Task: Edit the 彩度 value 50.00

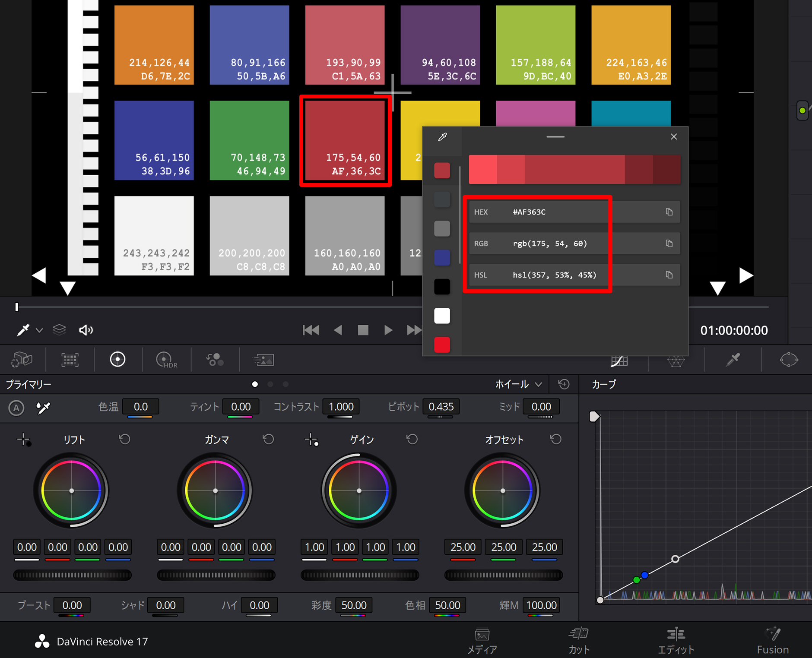Action: click(x=354, y=605)
